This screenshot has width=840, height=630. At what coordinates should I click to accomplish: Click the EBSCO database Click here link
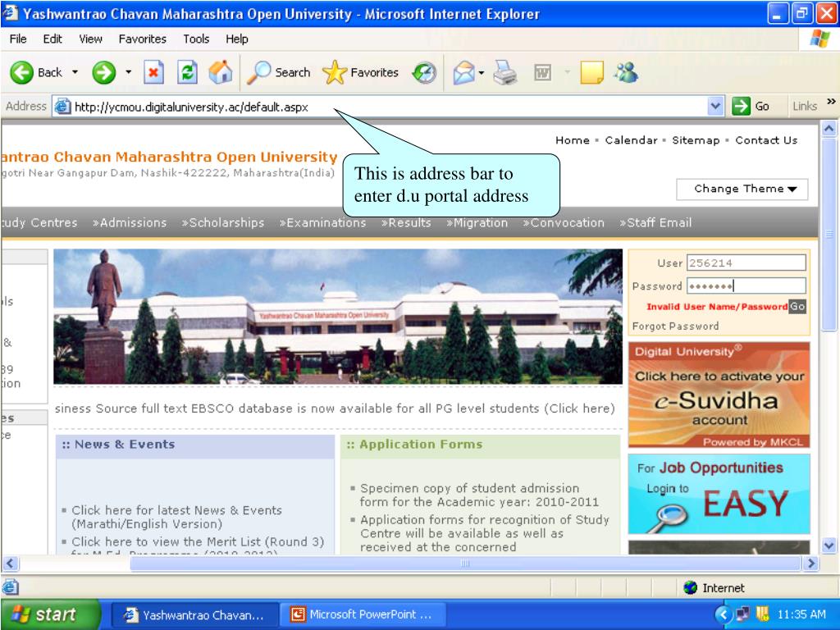580,409
